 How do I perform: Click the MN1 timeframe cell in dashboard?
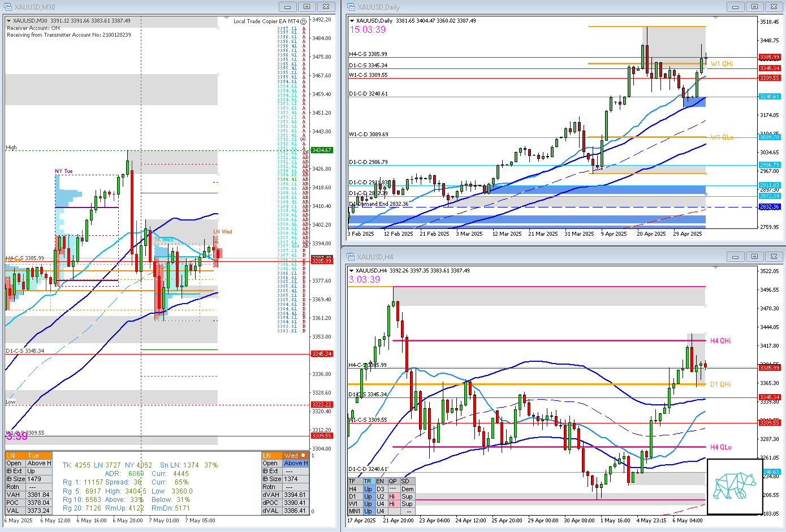[x=355, y=511]
